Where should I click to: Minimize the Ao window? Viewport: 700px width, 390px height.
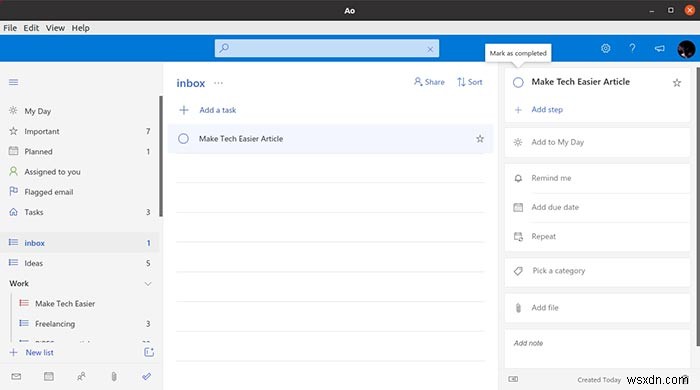tap(652, 10)
